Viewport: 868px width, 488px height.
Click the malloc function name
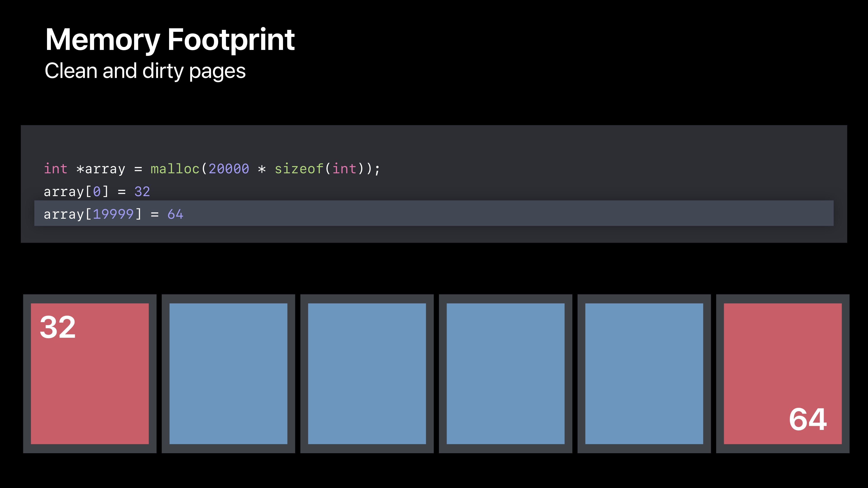coord(175,169)
